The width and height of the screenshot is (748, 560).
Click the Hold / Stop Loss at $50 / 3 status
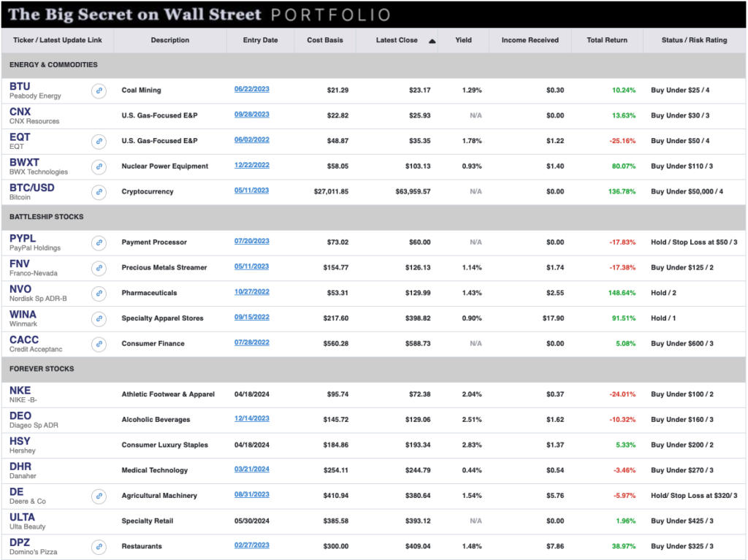694,242
